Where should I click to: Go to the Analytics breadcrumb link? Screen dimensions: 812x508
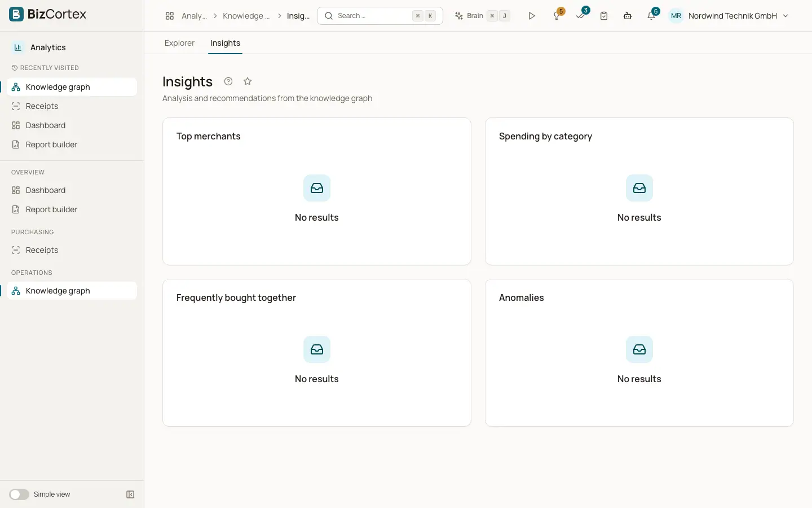point(194,16)
